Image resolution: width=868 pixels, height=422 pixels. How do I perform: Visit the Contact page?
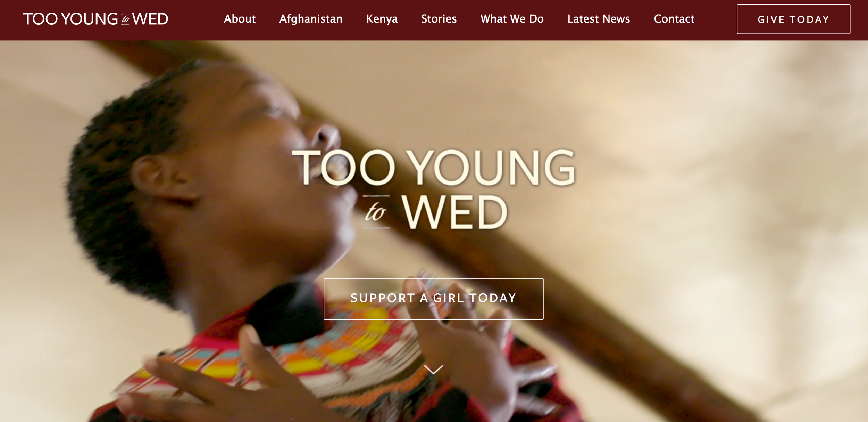point(674,19)
